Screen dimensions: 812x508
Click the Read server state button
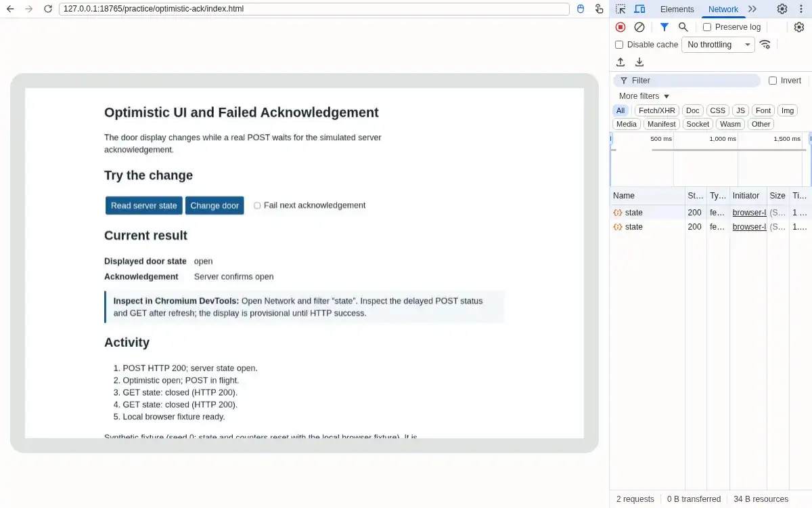pyautogui.click(x=144, y=205)
